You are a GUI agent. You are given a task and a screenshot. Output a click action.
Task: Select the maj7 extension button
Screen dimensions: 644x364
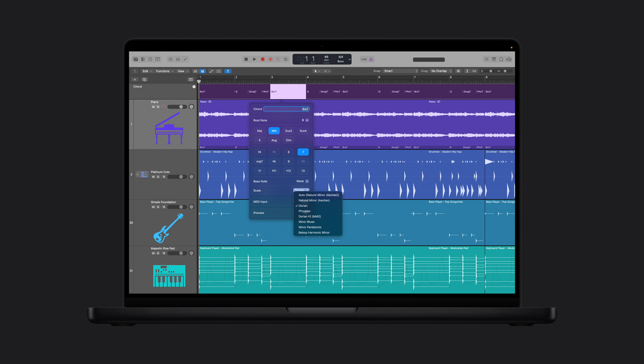coord(260,162)
